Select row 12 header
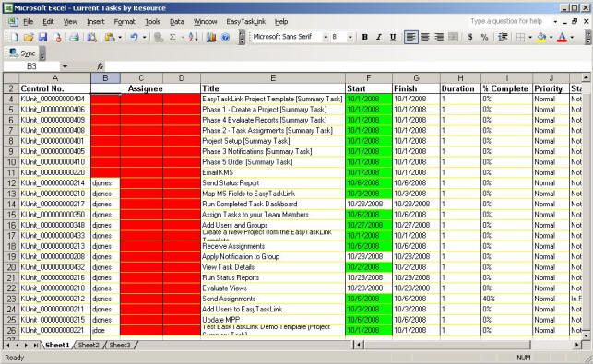Image resolution: width=593 pixels, height=364 pixels. click(11, 183)
